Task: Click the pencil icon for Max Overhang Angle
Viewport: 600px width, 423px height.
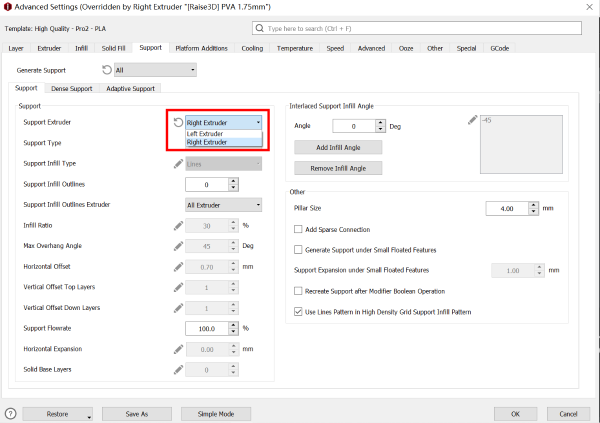Action: pos(178,246)
